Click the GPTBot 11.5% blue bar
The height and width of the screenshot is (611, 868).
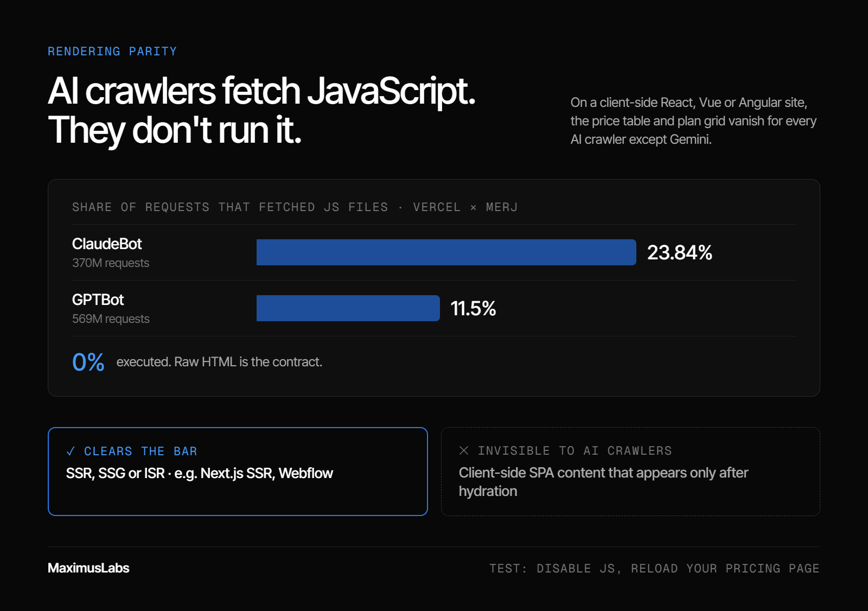click(348, 308)
